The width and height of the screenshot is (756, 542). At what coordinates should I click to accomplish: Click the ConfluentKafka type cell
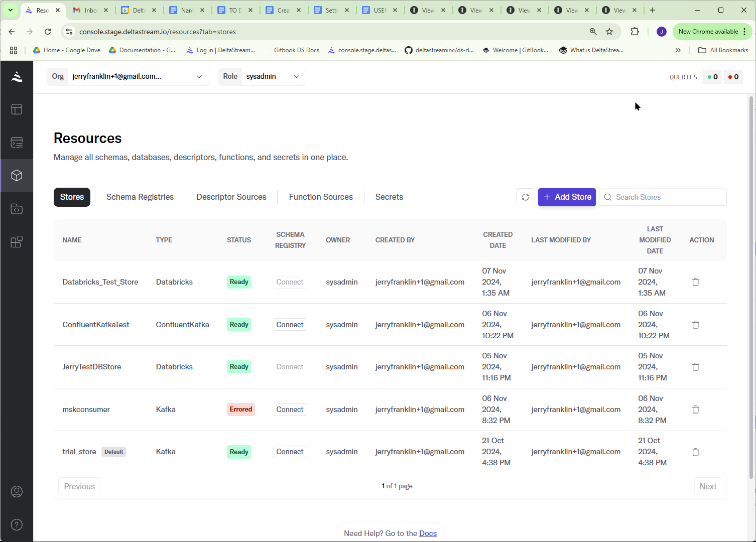(182, 325)
